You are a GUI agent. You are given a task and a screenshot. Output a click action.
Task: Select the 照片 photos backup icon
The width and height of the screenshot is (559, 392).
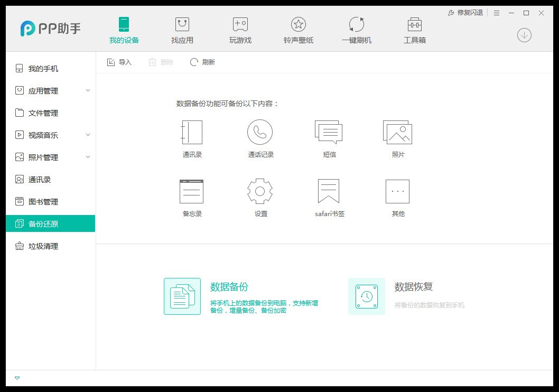pyautogui.click(x=397, y=132)
